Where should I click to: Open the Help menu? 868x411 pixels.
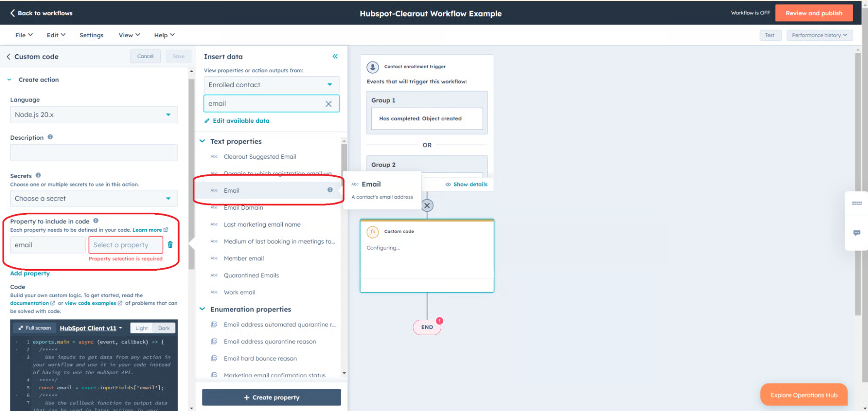click(164, 35)
